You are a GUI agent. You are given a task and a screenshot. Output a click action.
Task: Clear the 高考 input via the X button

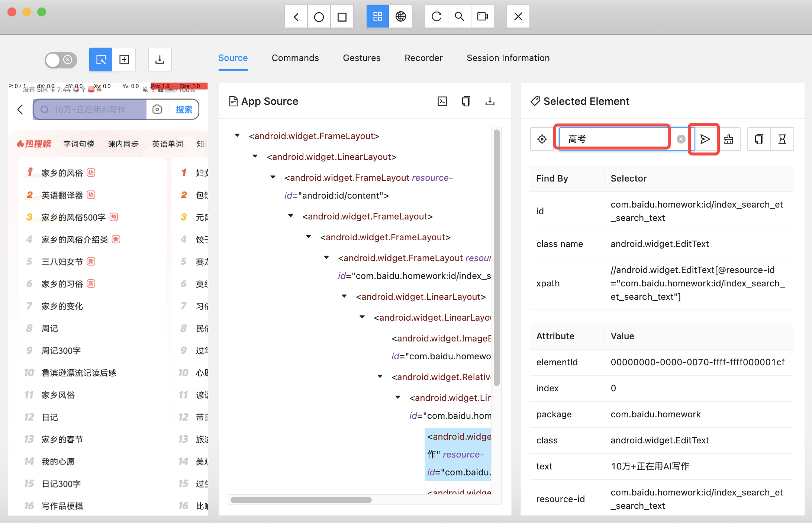(681, 139)
